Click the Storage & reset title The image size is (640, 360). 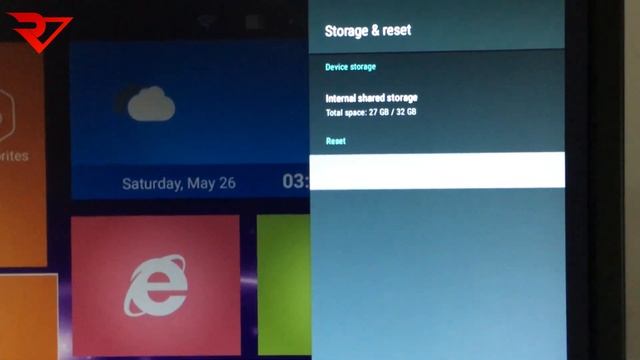click(x=368, y=31)
